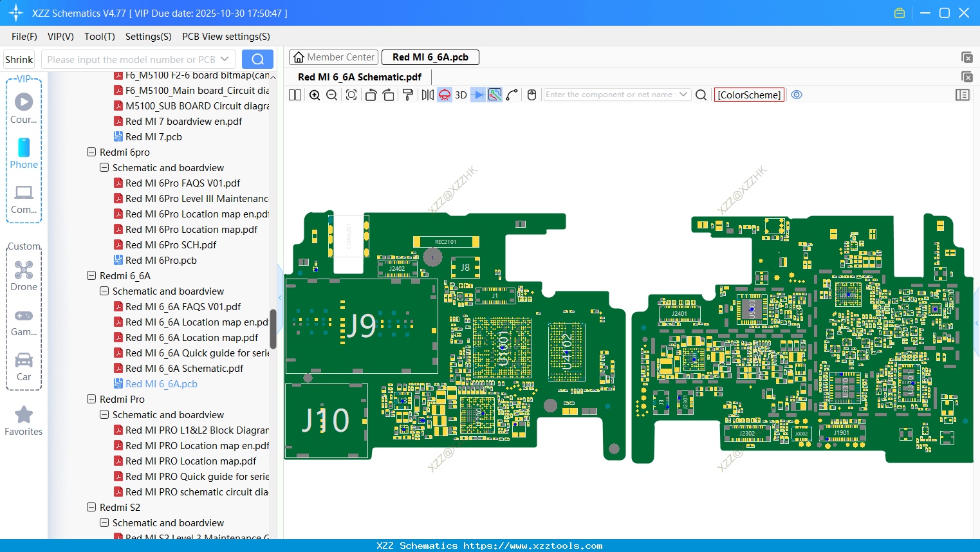This screenshot has height=552, width=980.
Task: Click the fit-to-screen icon
Action: tap(351, 95)
